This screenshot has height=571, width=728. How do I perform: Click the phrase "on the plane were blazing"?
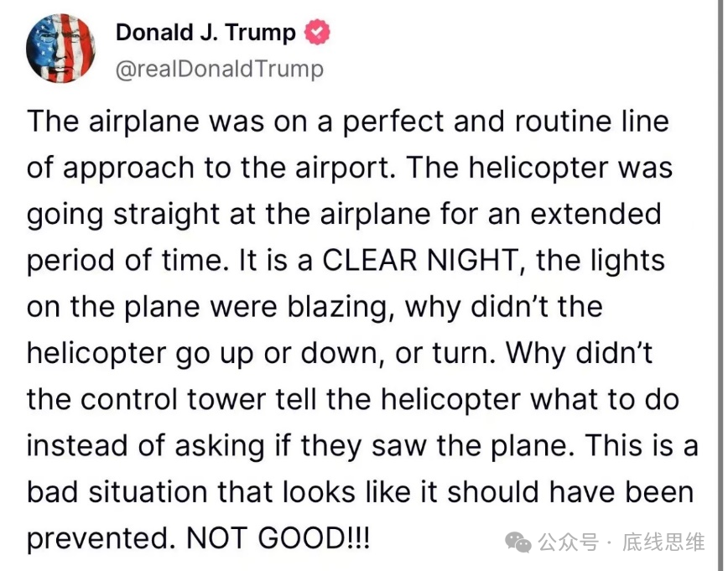tap(210, 306)
